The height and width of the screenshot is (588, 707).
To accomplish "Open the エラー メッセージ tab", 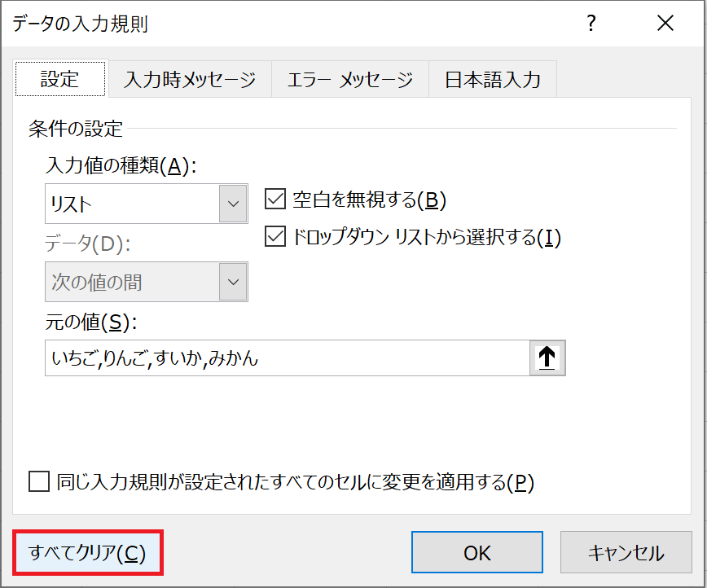I will 350,80.
